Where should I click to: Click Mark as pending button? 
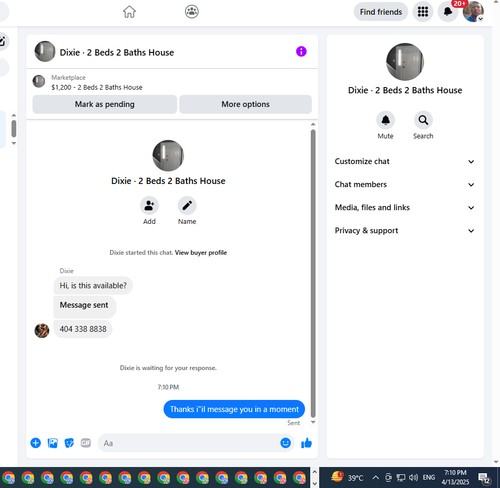[x=105, y=104]
